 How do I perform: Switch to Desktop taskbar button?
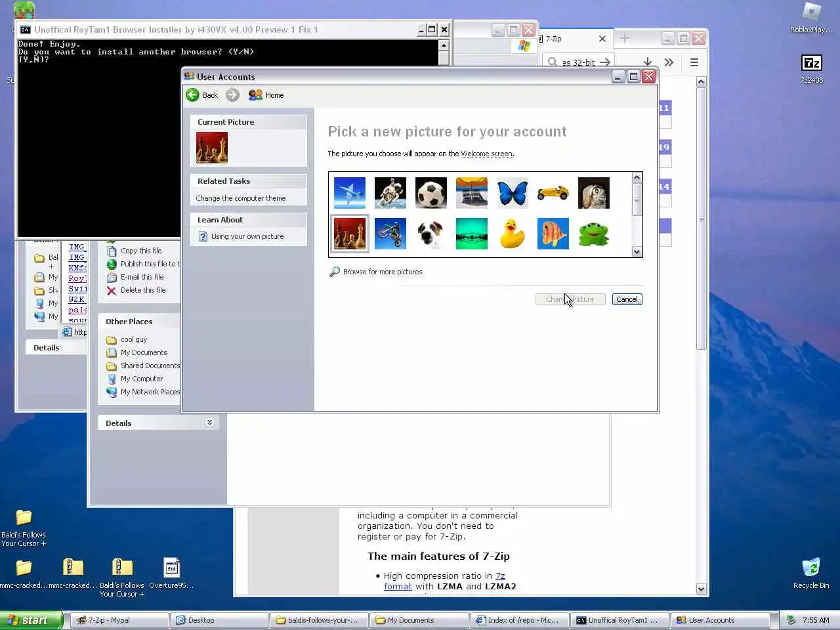[x=219, y=620]
